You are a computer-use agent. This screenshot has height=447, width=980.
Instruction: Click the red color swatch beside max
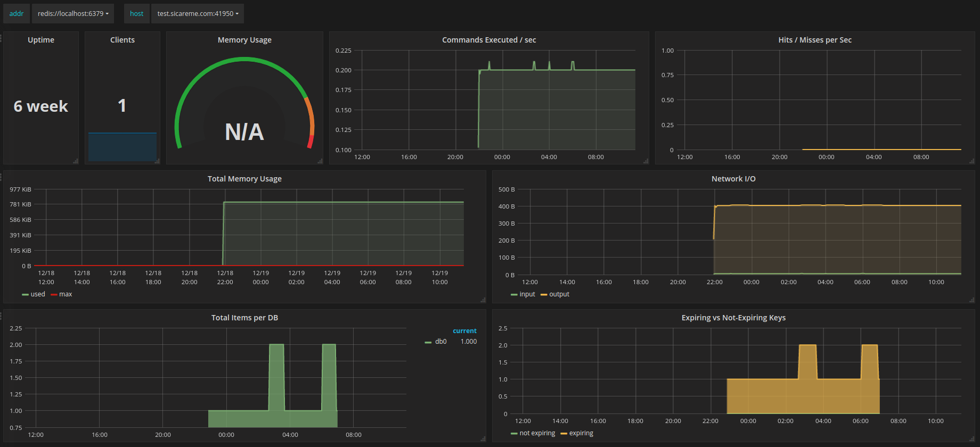click(x=54, y=295)
